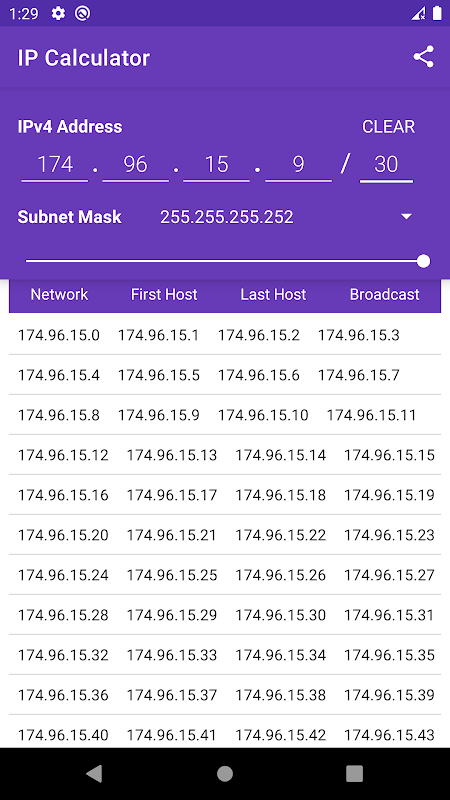Tap the share icon in the app bar

click(423, 57)
